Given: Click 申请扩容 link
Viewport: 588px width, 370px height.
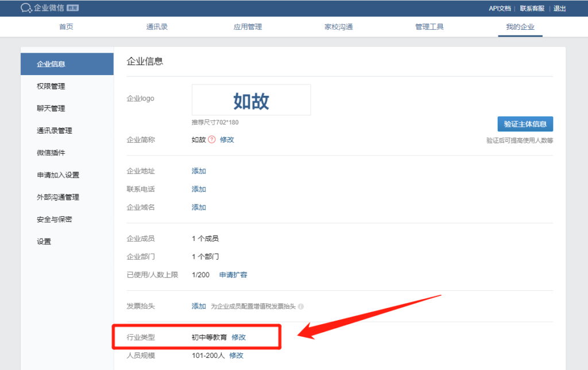Looking at the screenshot, I should pyautogui.click(x=233, y=275).
